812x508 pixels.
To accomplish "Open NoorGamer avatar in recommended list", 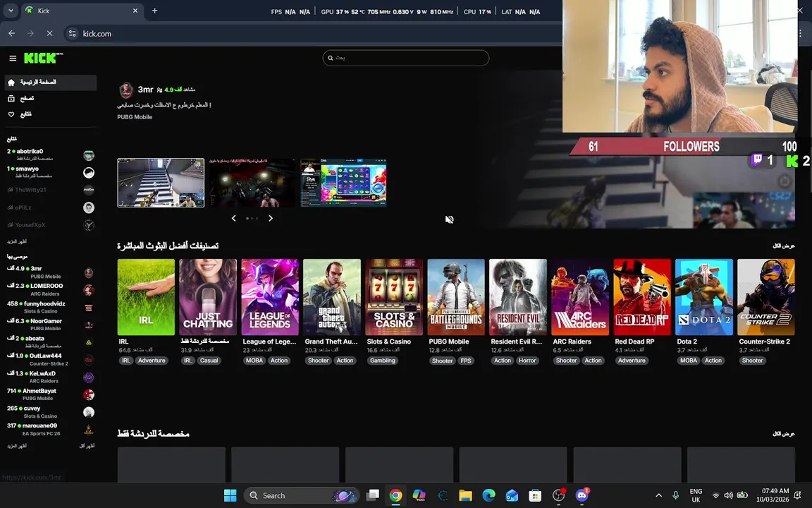I will pos(89,325).
